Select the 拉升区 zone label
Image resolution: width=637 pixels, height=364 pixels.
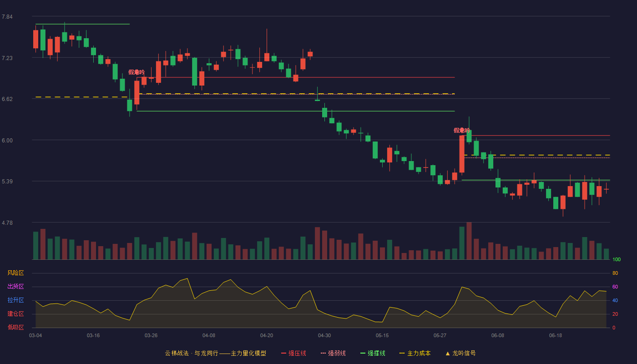click(x=15, y=300)
